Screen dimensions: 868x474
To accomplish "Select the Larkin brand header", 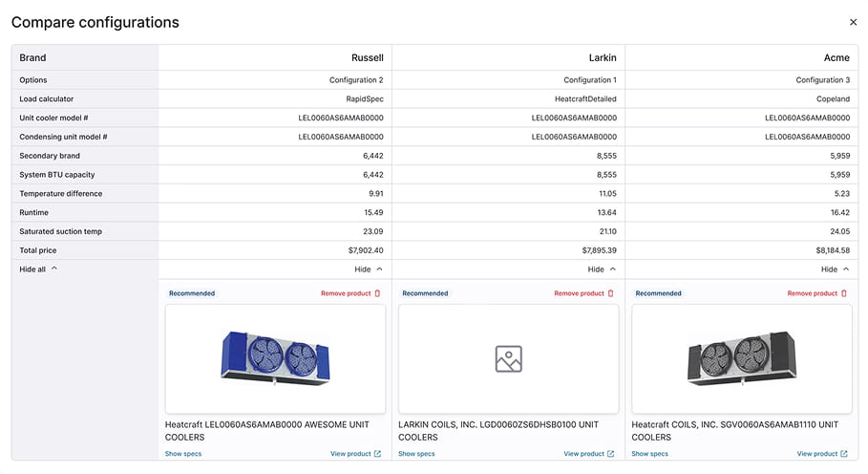I will click(603, 57).
